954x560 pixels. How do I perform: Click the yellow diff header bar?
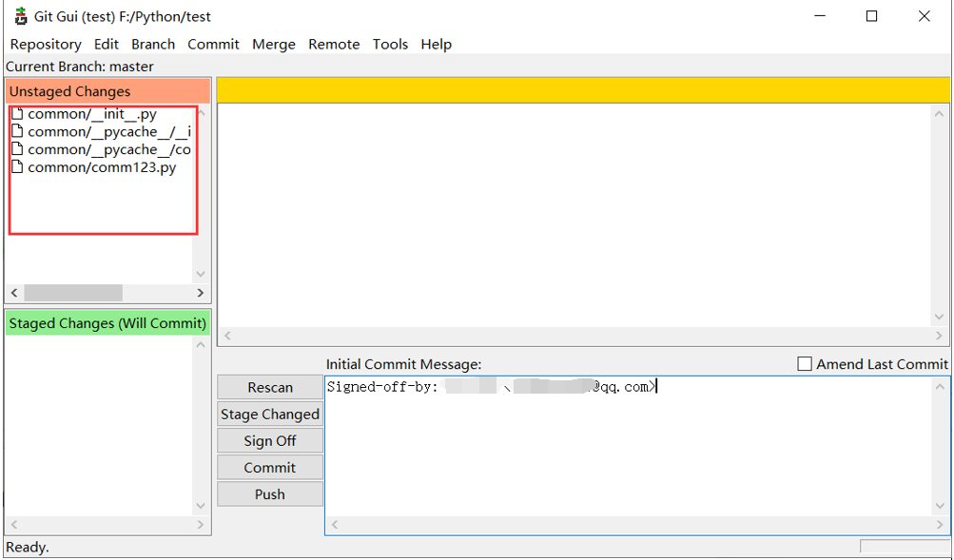pyautogui.click(x=583, y=90)
